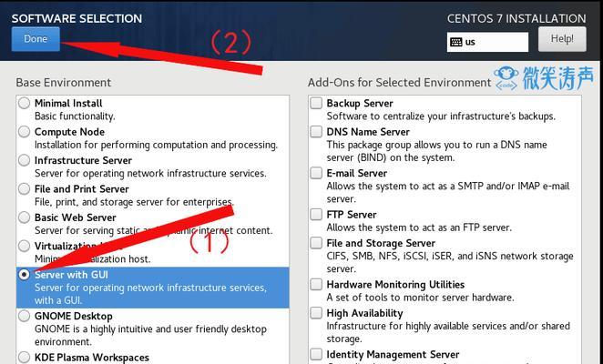Open the Help! button
The image size is (603, 364).
[562, 39]
